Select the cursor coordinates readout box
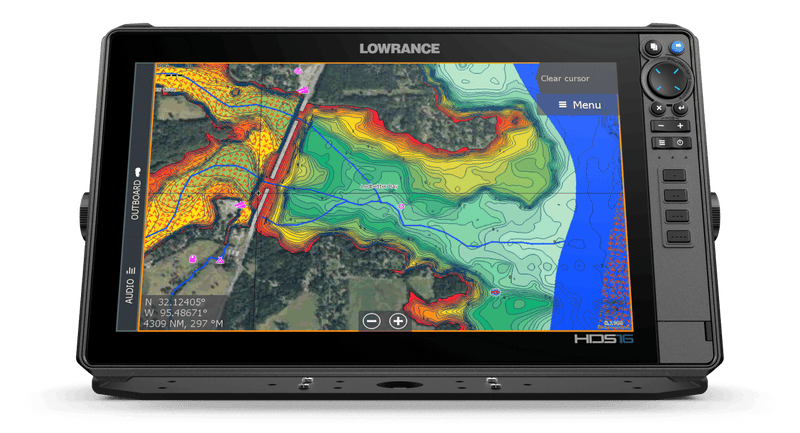Image resolution: width=800 pixels, height=433 pixels. pyautogui.click(x=184, y=313)
